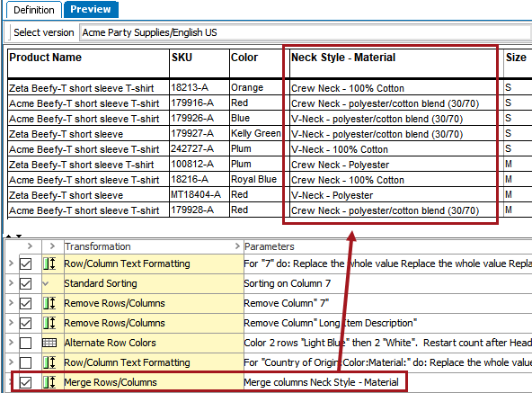
Task: Click the Remove Long Item Description icon
Action: 49,323
